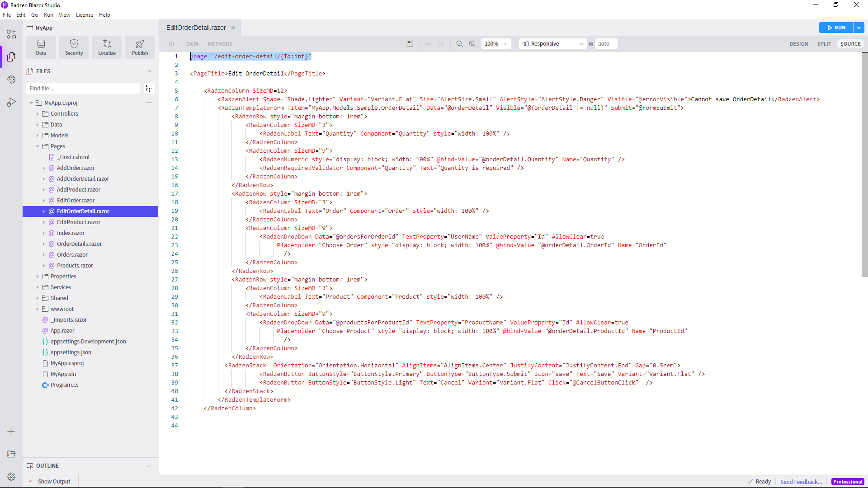Open EditProduct.razor in file tree

click(79, 222)
